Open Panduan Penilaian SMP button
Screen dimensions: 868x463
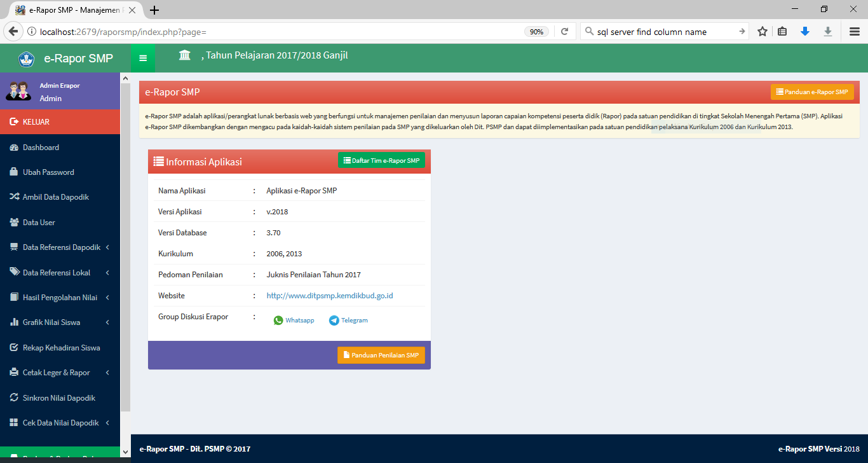(381, 356)
